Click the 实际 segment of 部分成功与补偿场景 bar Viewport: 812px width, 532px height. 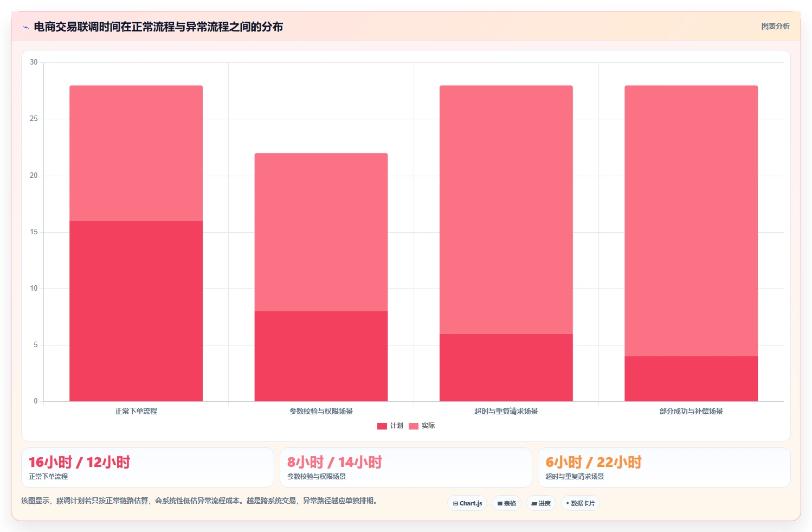tap(691, 221)
